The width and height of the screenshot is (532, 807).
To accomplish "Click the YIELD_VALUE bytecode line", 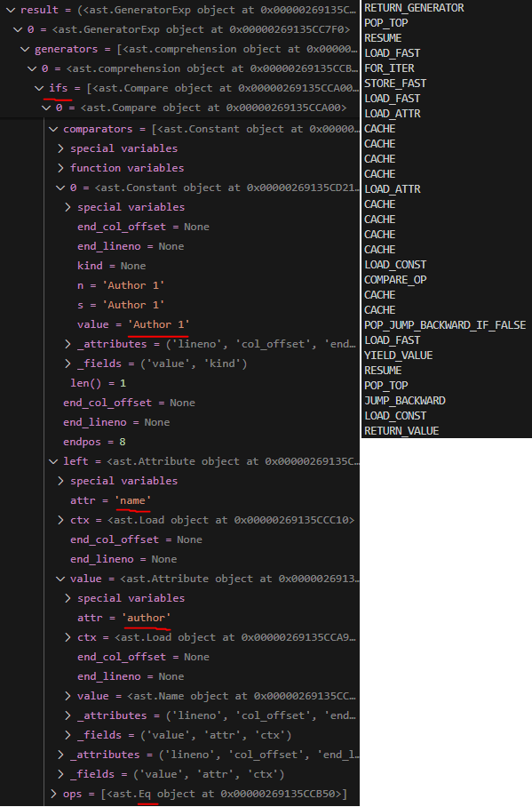I will click(398, 356).
